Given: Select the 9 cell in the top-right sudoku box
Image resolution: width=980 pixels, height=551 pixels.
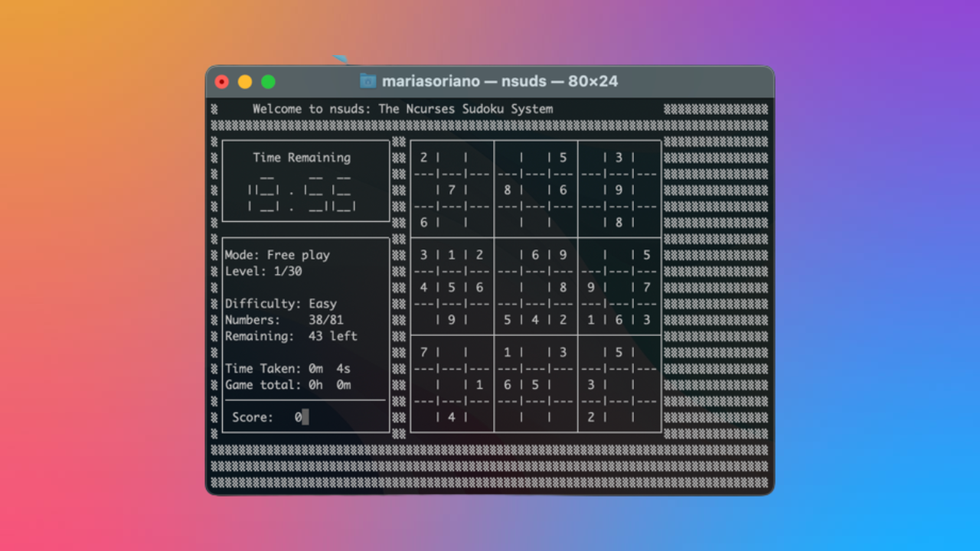Looking at the screenshot, I should click(x=619, y=190).
